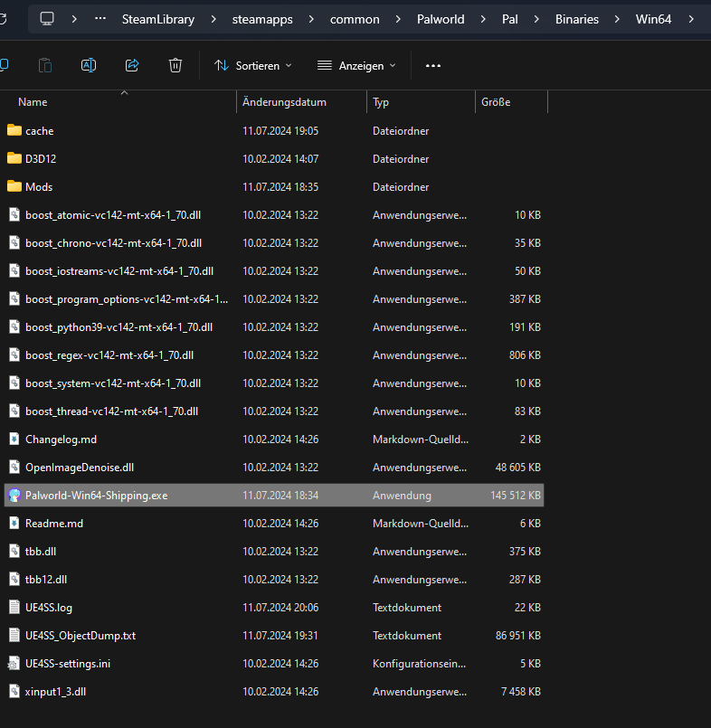
Task: Sort by Größe column header
Action: pos(496,102)
